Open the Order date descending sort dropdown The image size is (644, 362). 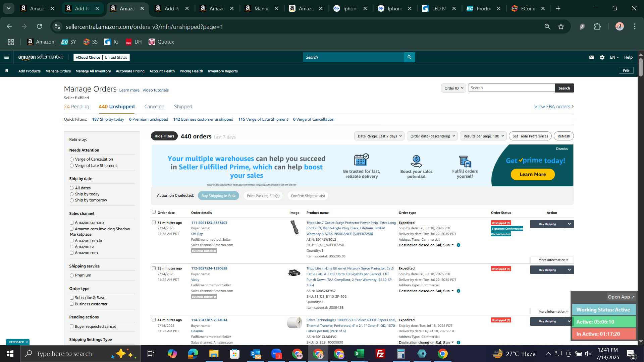pos(432,136)
